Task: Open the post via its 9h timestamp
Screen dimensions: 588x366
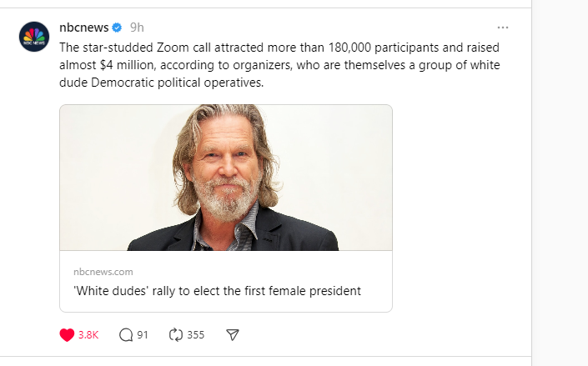Action: pyautogui.click(x=137, y=27)
